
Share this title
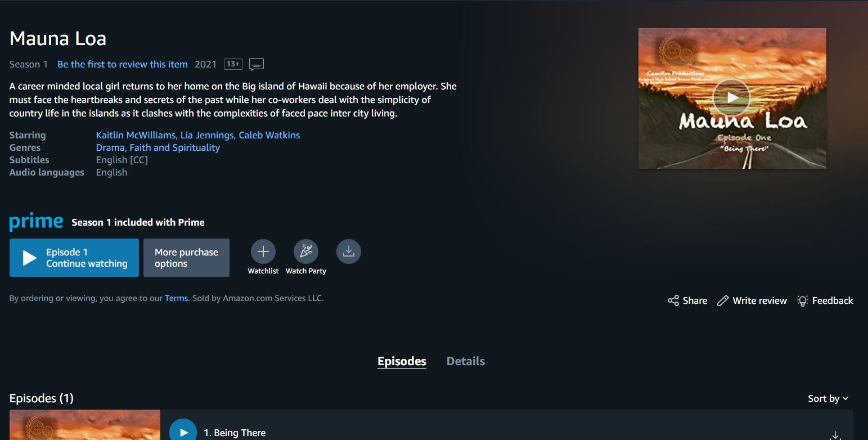pos(687,300)
